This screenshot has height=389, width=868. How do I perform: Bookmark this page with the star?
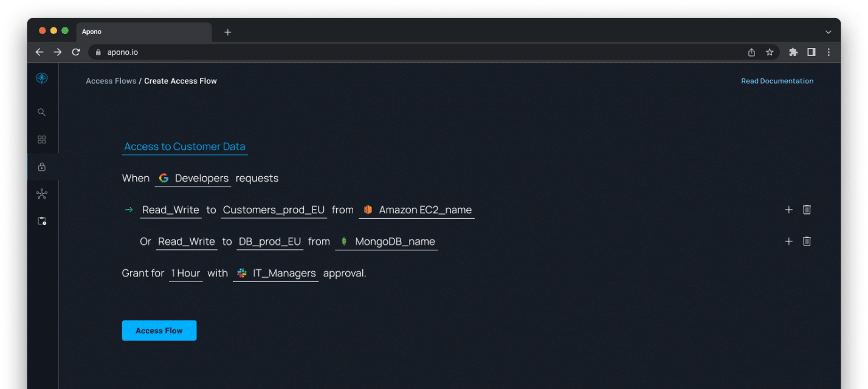[x=770, y=52]
